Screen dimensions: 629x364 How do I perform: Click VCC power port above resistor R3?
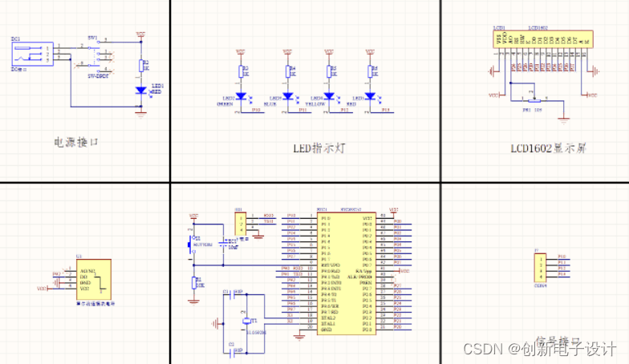coord(241,52)
